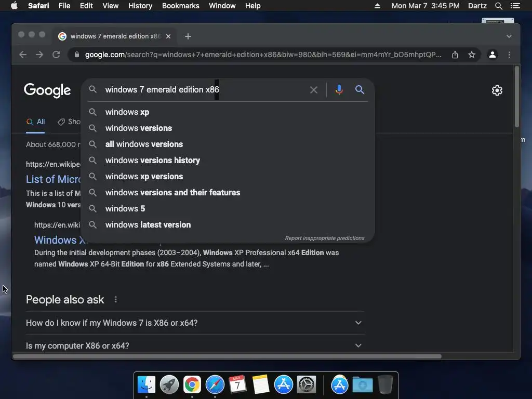Open the Help menu
Viewport: 532px width, 399px height.
(x=253, y=6)
